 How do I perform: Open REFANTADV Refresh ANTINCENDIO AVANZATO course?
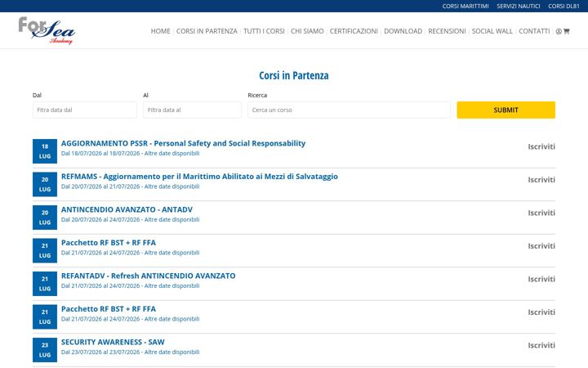(x=148, y=276)
